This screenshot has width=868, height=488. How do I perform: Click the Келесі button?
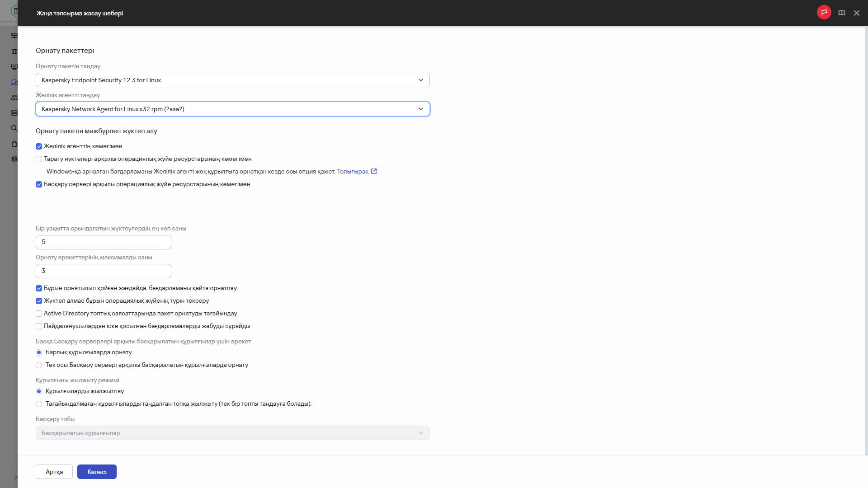click(x=97, y=472)
